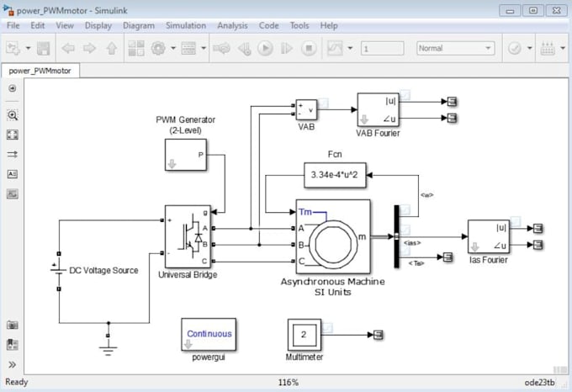572x392 pixels.
Task: Click the viewmarks palette icon
Action: tap(13, 344)
